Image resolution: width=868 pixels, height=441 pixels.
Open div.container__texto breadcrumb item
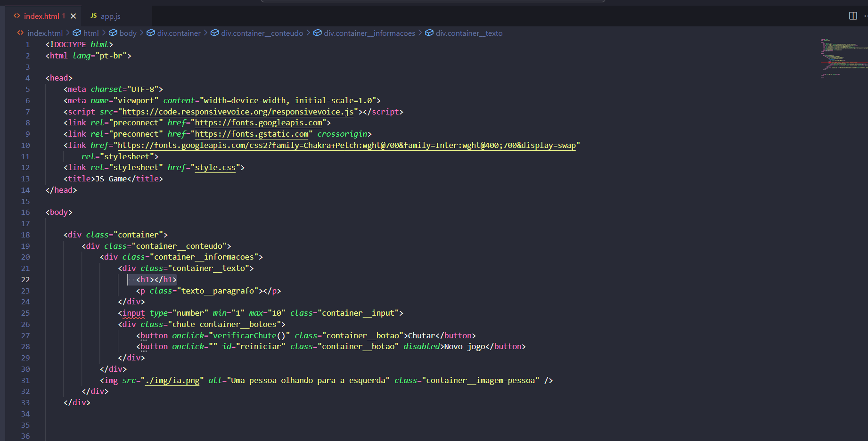(469, 33)
